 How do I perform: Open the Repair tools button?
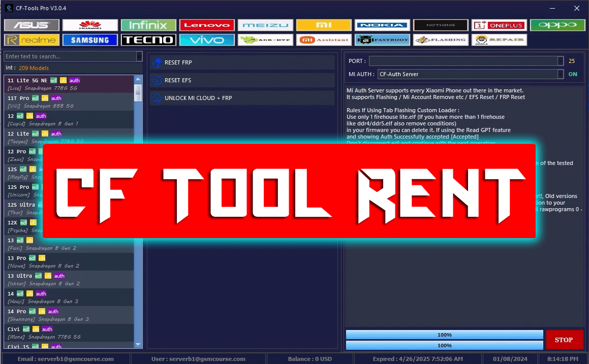[499, 40]
